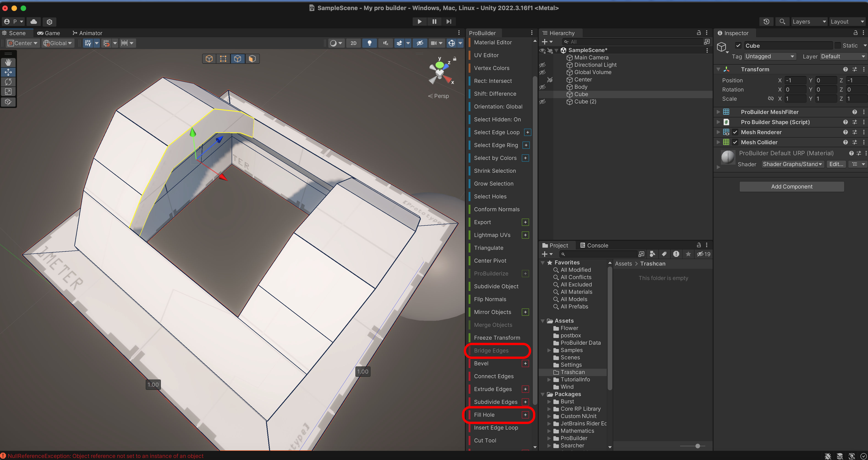Select the Hand view tool
This screenshot has height=460, width=868.
[x=8, y=62]
